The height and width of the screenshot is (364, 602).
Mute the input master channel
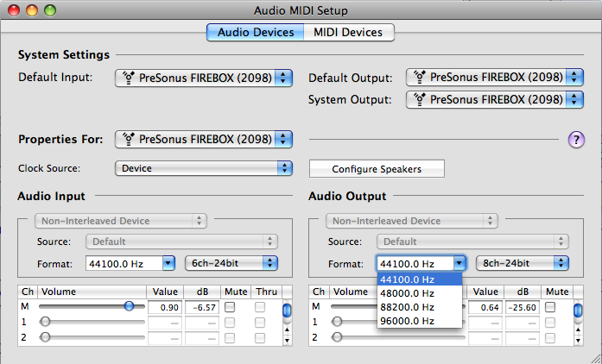click(230, 307)
